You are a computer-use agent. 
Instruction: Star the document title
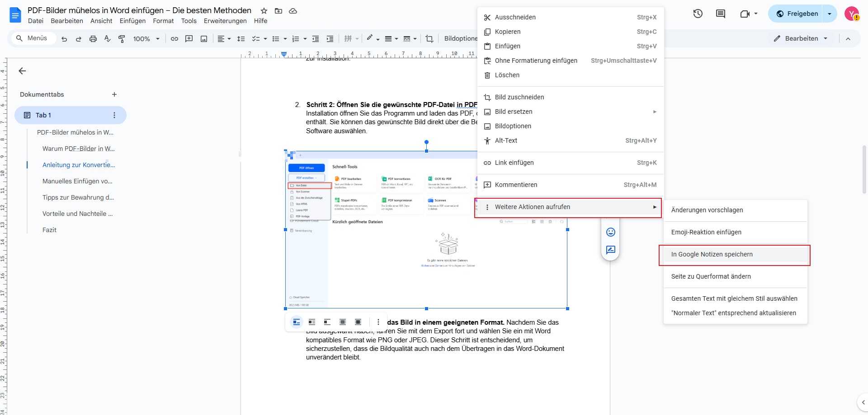point(264,11)
